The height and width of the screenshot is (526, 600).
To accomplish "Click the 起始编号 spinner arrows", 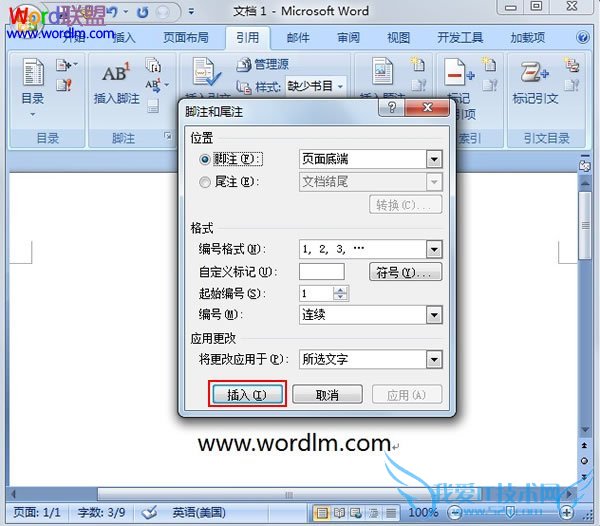I will (340, 293).
